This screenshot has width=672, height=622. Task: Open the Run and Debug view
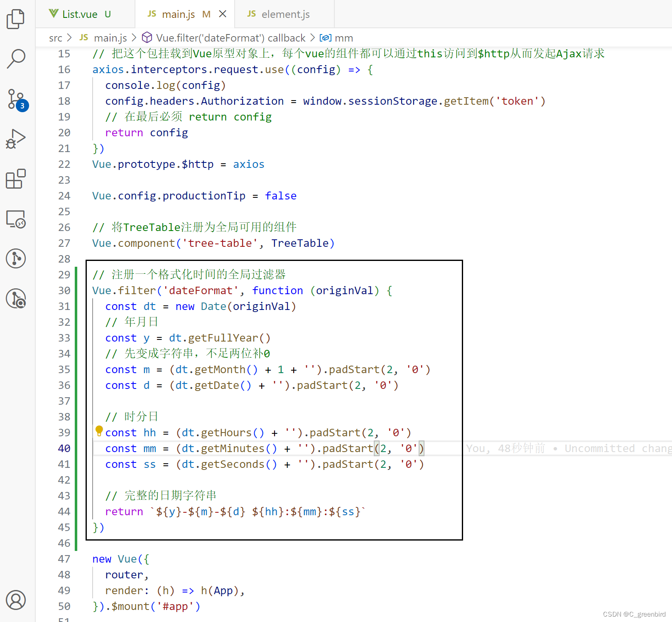(16, 139)
